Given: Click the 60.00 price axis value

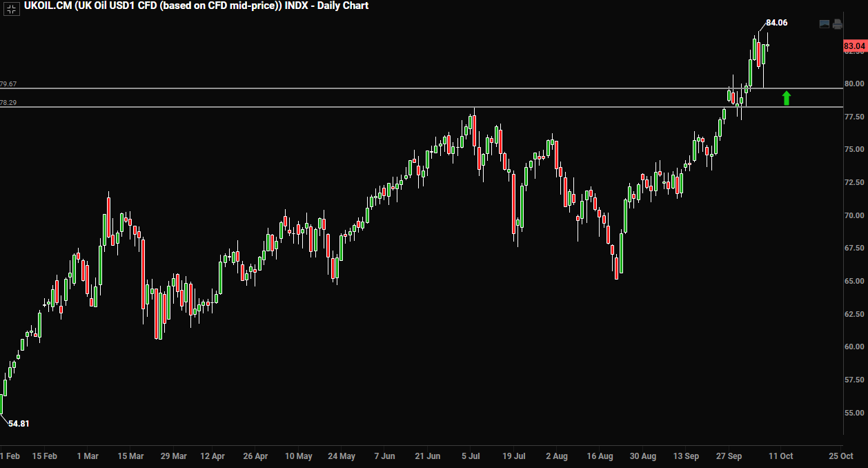Looking at the screenshot, I should pos(854,347).
